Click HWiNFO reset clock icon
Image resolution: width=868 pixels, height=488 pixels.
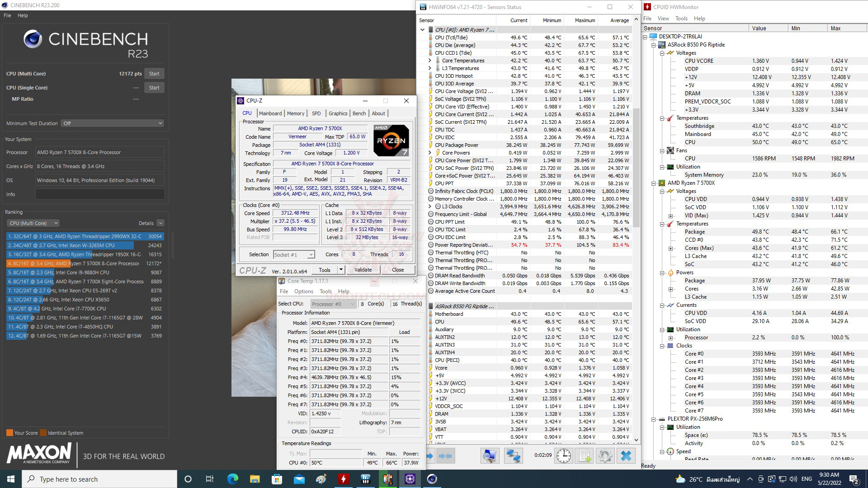(x=563, y=456)
